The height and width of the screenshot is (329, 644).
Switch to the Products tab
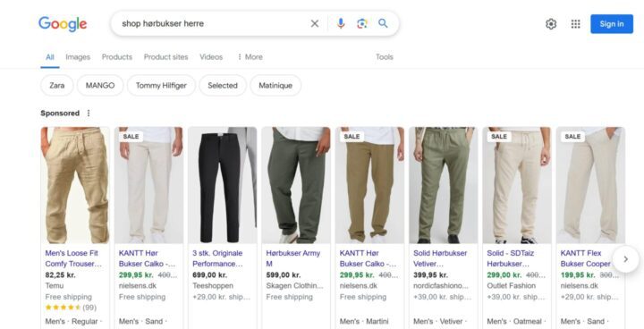[x=117, y=57]
